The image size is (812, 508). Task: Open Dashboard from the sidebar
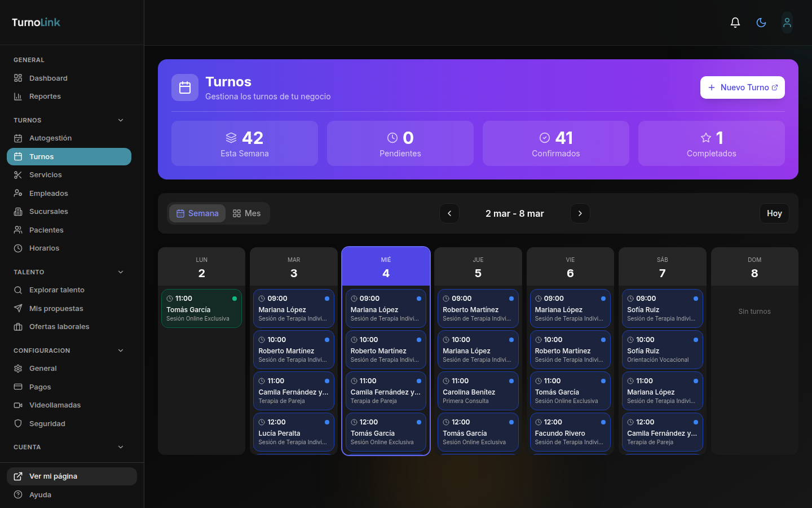click(x=48, y=78)
